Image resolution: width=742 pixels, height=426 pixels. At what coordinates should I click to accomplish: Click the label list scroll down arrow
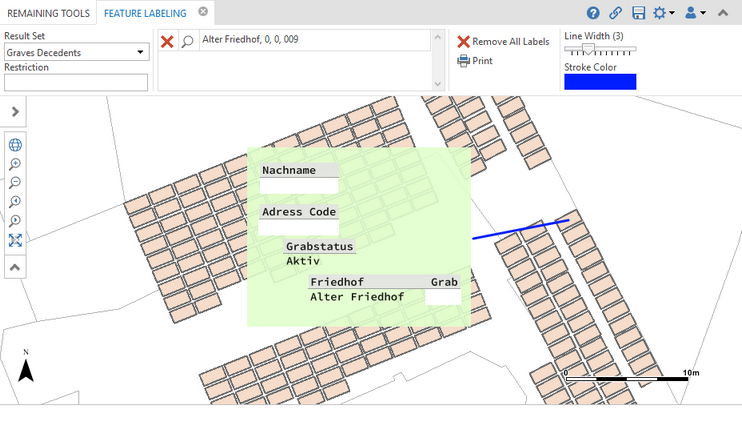(x=438, y=84)
